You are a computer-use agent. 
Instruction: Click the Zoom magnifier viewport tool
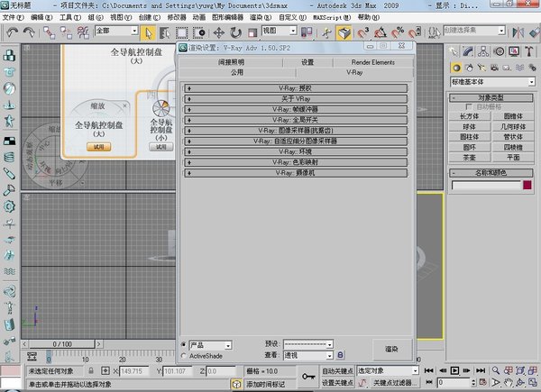496,370
